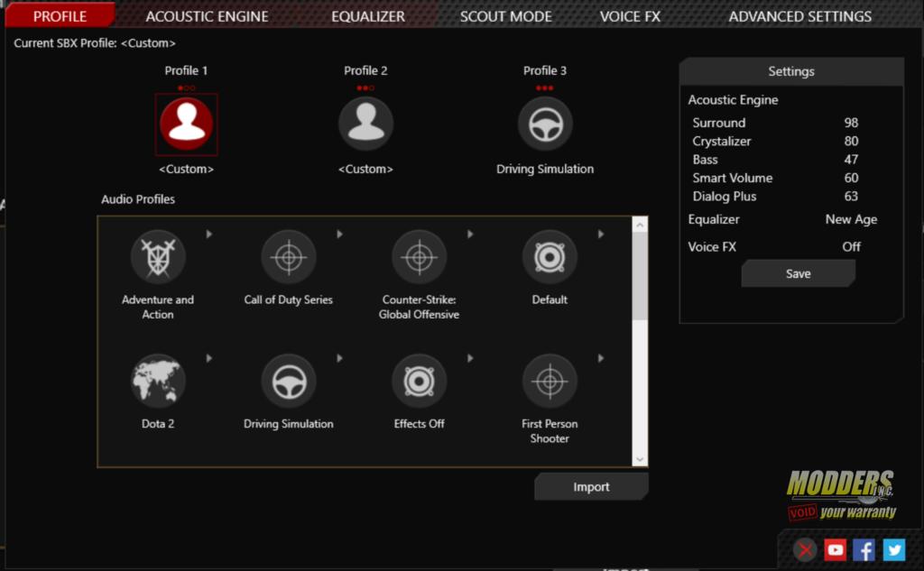The height and width of the screenshot is (571, 924).
Task: Choose the Counter-Strike: Global Offensive crosshair icon
Action: click(x=419, y=257)
